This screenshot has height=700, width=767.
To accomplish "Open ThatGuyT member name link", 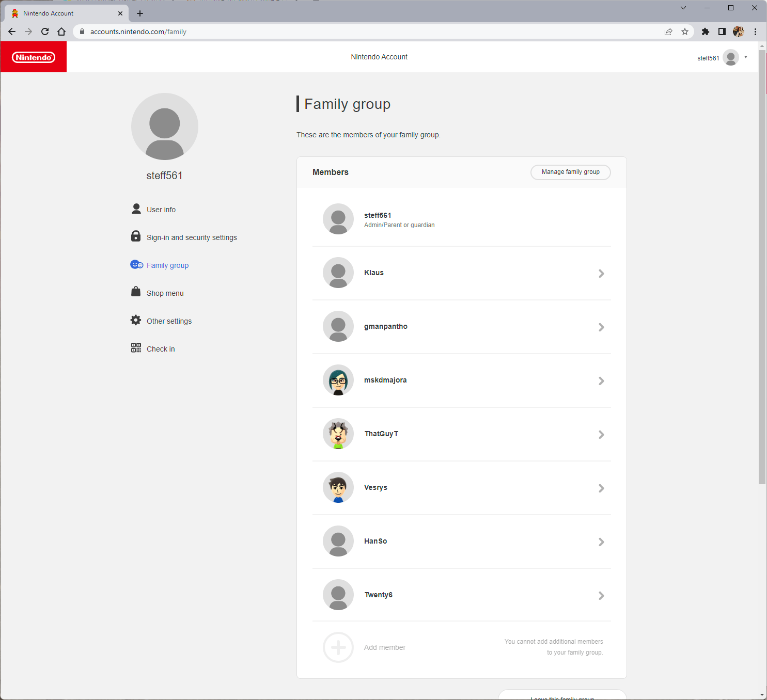I will [x=382, y=434].
